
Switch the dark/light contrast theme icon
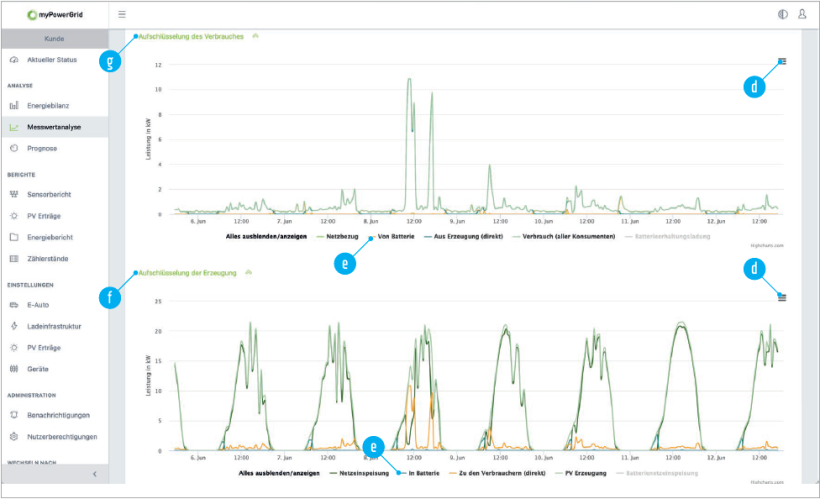click(x=782, y=15)
